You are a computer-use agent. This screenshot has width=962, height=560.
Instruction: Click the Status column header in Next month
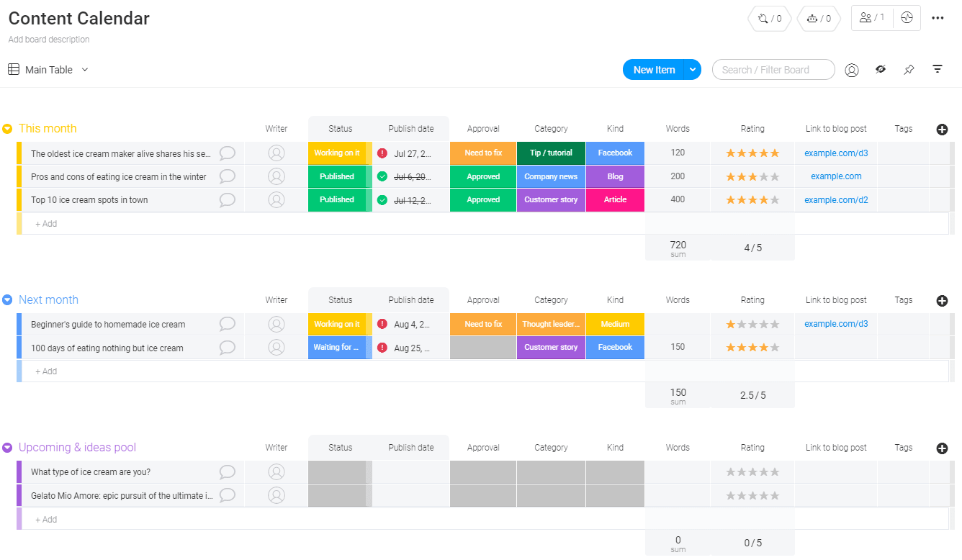pyautogui.click(x=340, y=300)
